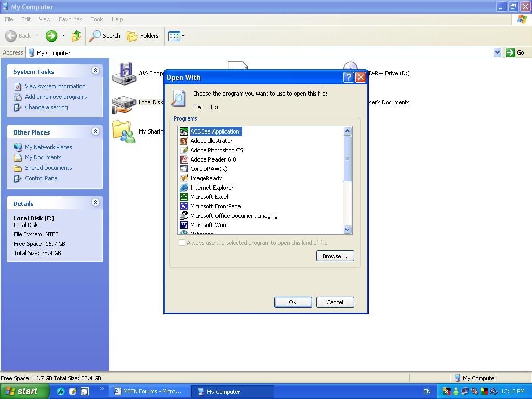Collapse the Other Places panel
This screenshot has height=399, width=532.
[x=96, y=131]
